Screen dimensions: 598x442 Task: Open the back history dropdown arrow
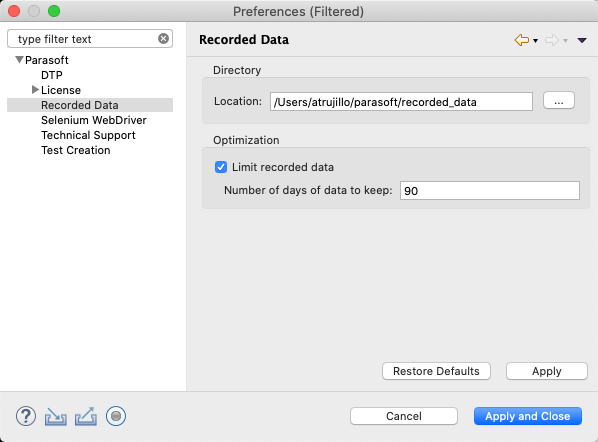coord(535,41)
